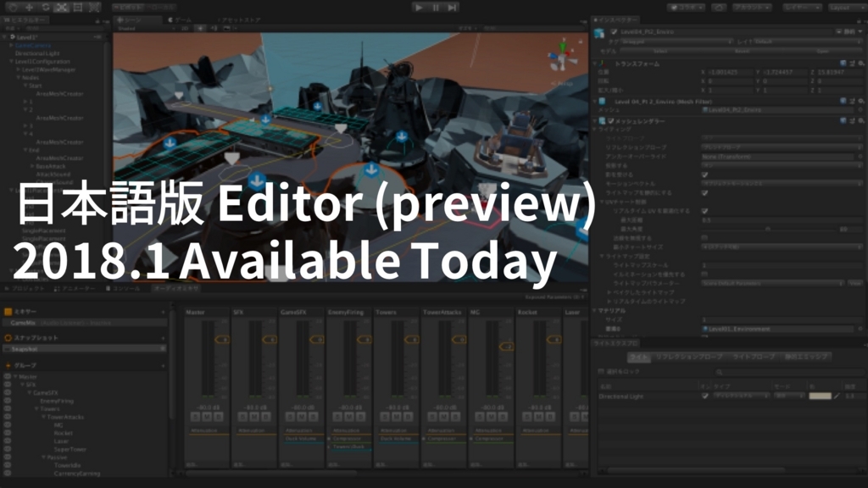Collapse the Transform component foldout
The height and width of the screenshot is (488, 868).
pos(596,64)
